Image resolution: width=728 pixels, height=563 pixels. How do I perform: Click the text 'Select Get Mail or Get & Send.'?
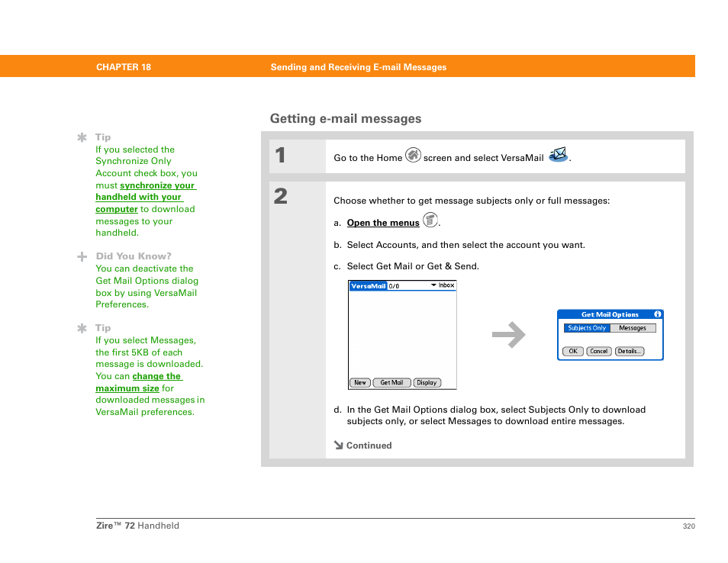click(413, 266)
